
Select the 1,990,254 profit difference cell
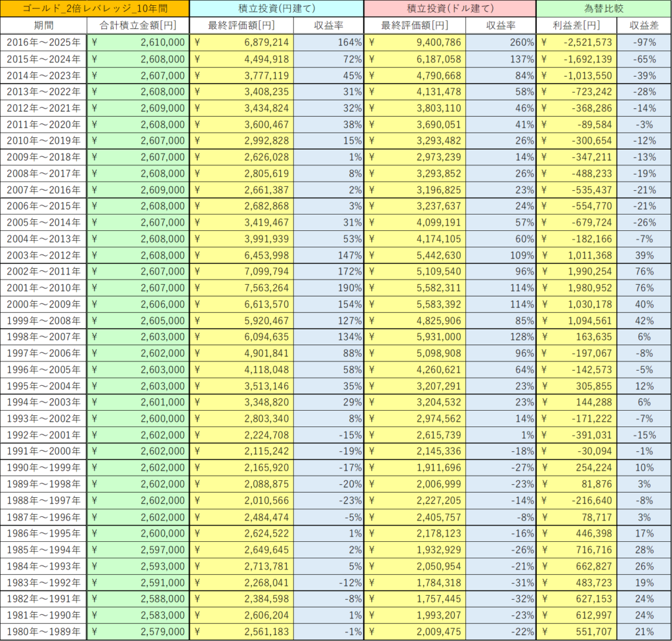tap(577, 272)
